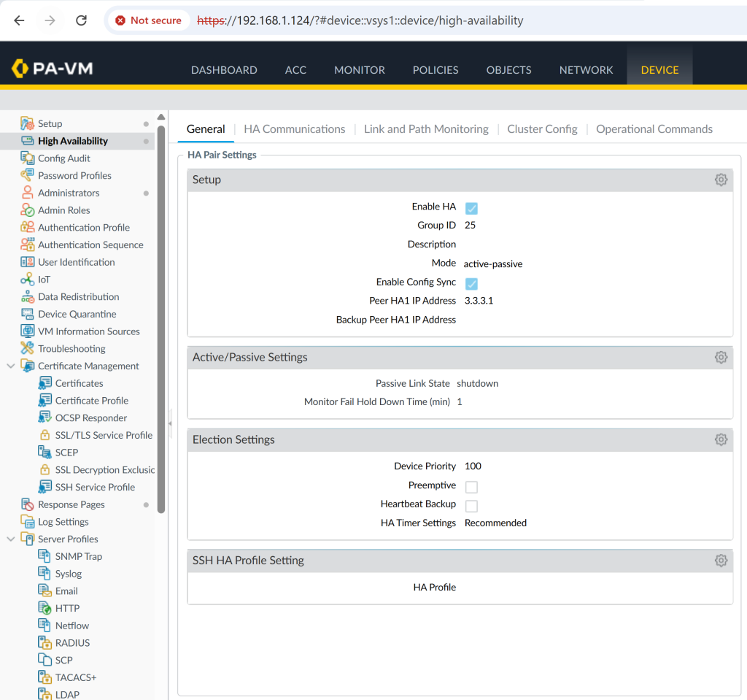Click the Config Audit icon

[x=27, y=158]
